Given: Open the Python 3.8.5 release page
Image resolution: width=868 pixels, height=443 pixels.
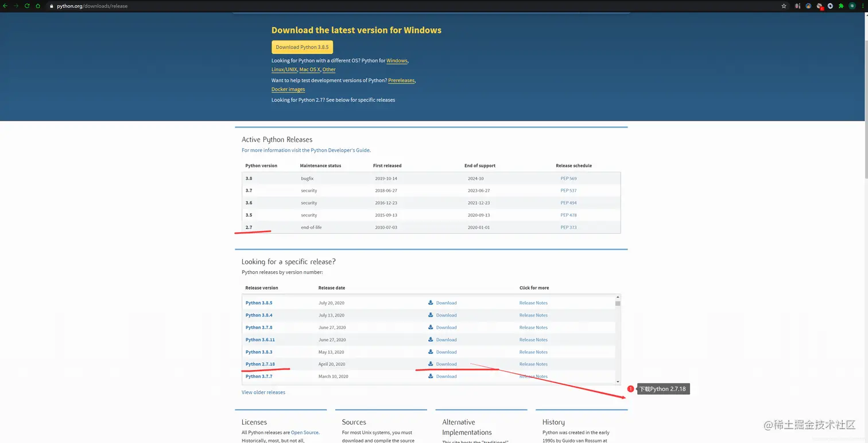Looking at the screenshot, I should [x=259, y=303].
